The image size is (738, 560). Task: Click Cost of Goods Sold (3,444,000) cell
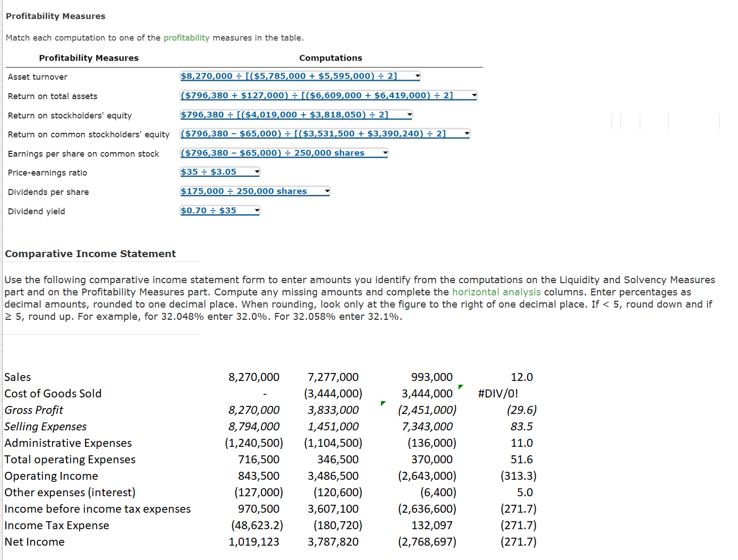pyautogui.click(x=333, y=394)
